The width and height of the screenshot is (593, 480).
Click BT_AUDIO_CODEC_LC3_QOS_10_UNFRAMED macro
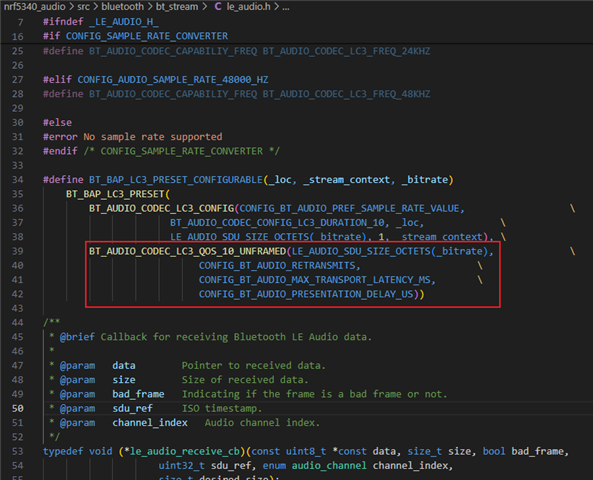point(188,251)
